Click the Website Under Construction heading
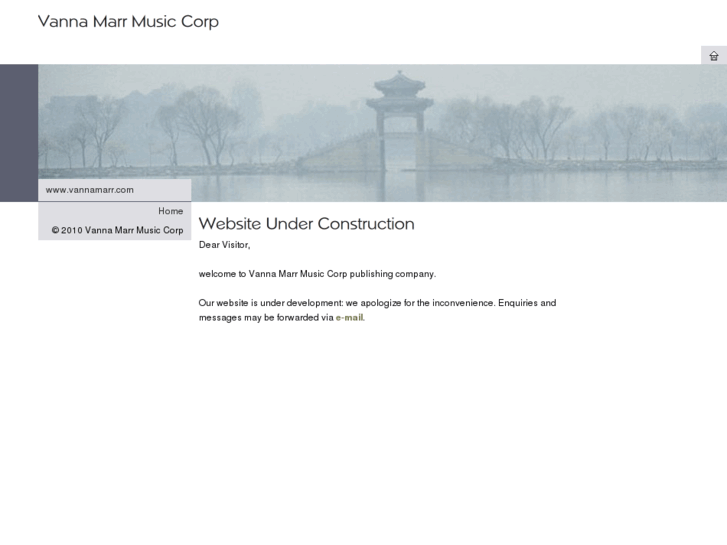The width and height of the screenshot is (727, 545). tap(306, 224)
